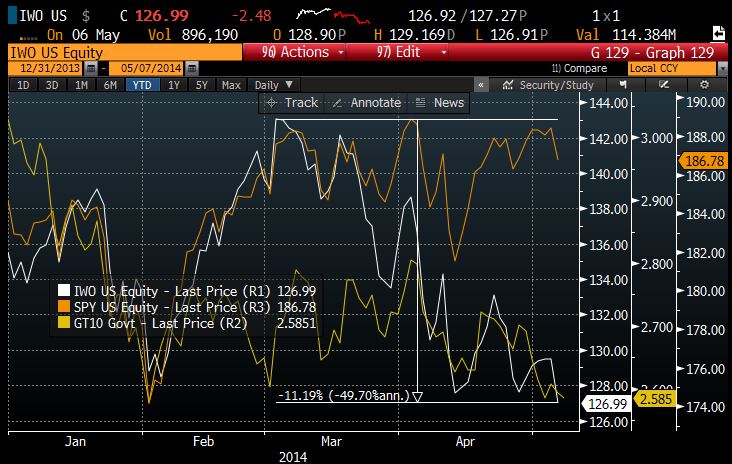Select the 6M range tab
This screenshot has width=732, height=464.
click(x=110, y=85)
